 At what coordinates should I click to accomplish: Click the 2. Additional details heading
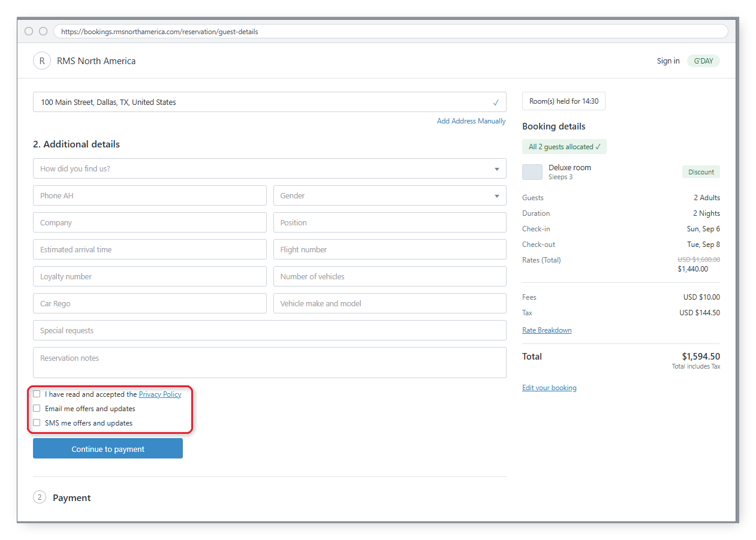click(76, 144)
